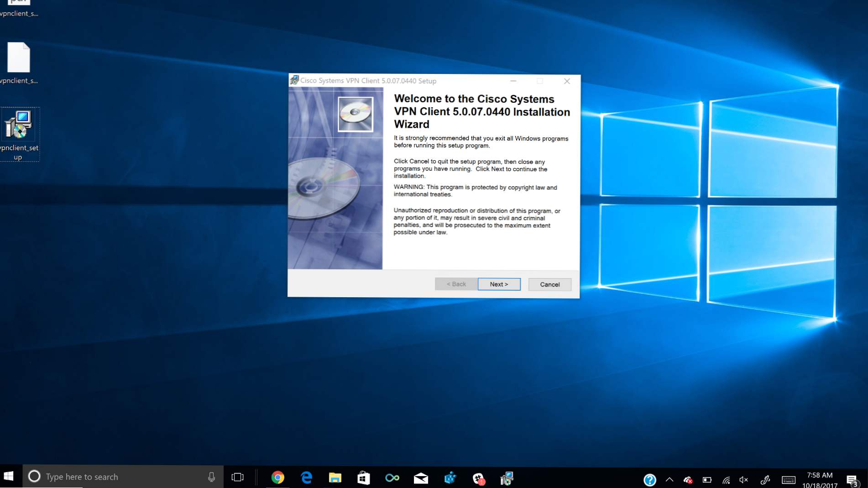
Task: Open Microsoft Edge from the taskbar
Action: tap(306, 478)
